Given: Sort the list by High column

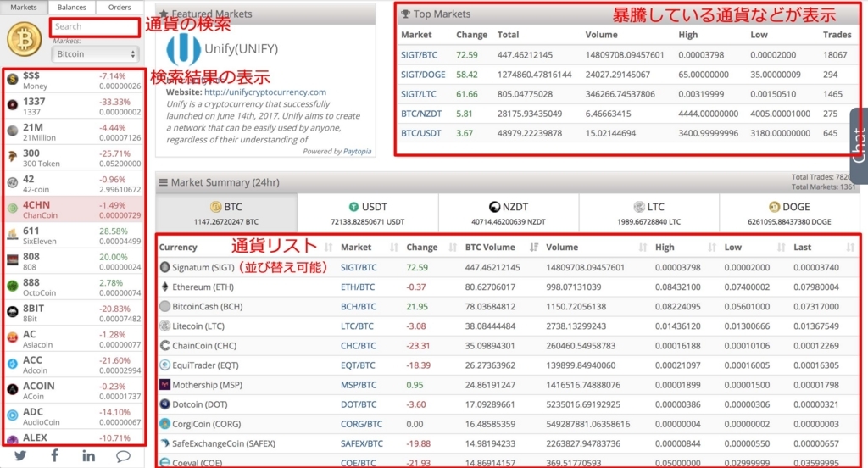Looking at the screenshot, I should coord(686,247).
